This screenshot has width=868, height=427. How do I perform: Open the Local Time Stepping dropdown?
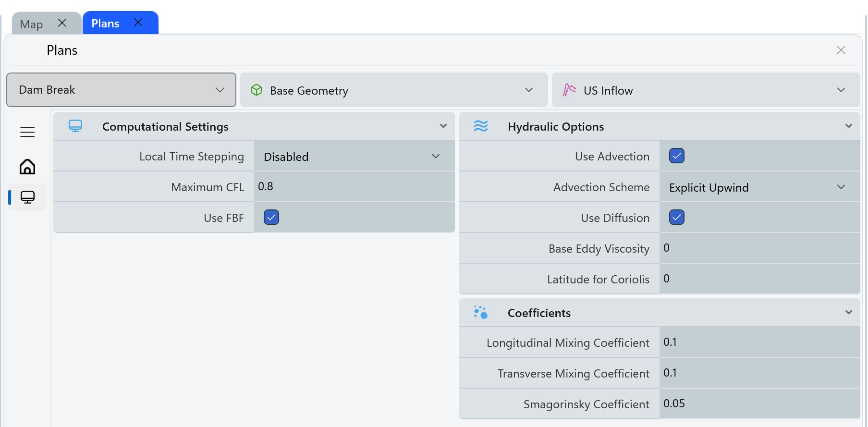[x=354, y=157]
